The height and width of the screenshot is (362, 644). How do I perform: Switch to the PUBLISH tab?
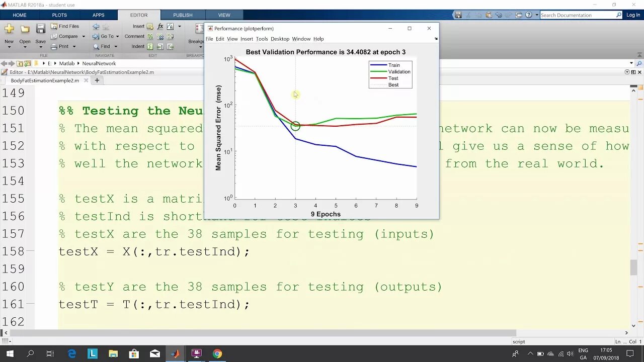(x=183, y=15)
